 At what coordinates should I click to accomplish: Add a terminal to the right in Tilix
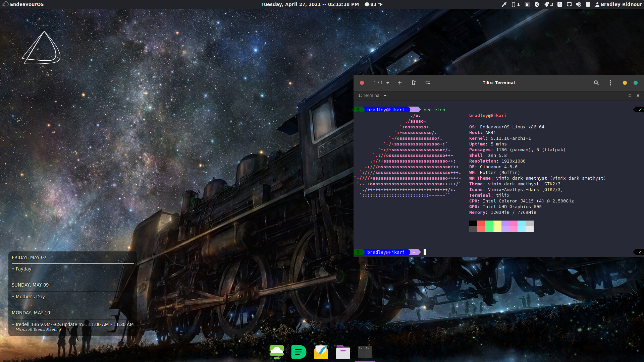414,83
